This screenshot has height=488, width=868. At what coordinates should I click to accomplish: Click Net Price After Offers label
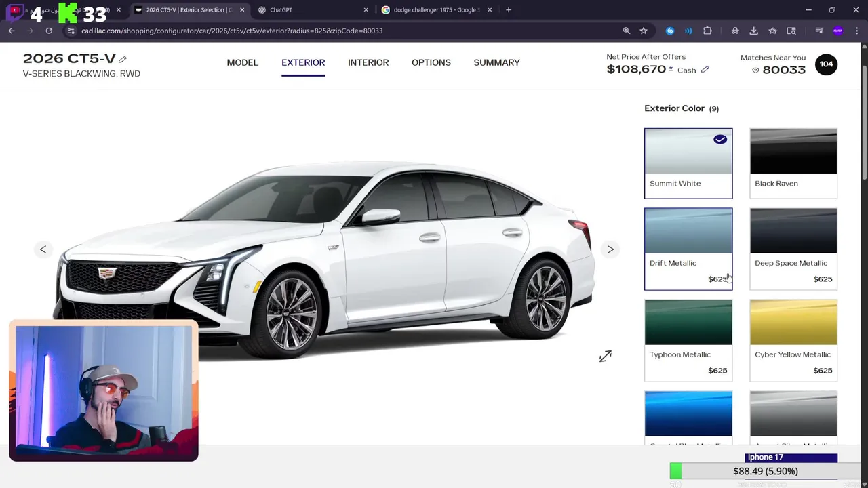(x=646, y=57)
